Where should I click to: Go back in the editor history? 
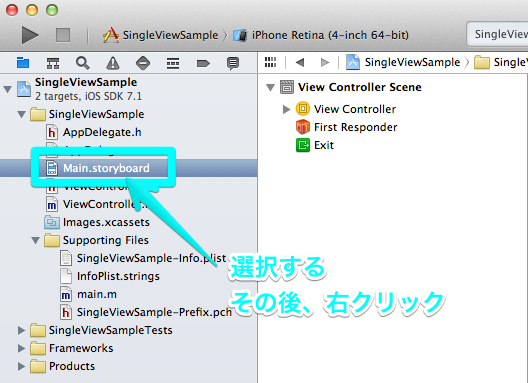(x=300, y=62)
